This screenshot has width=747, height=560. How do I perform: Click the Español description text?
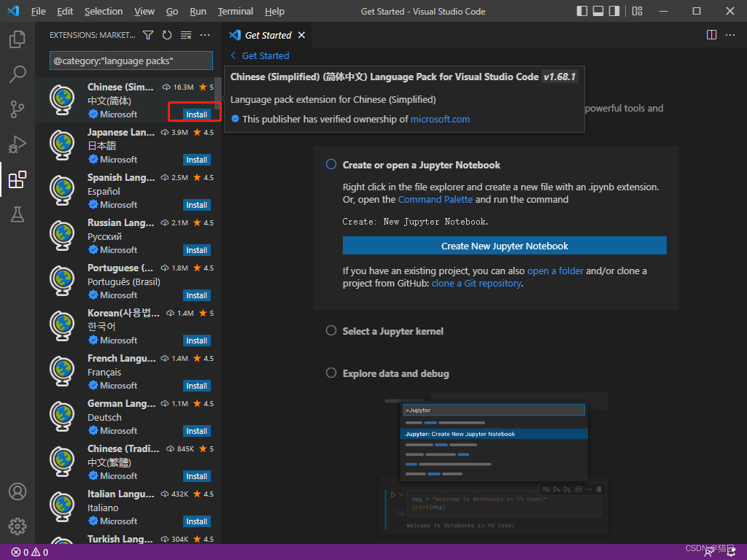coord(104,191)
